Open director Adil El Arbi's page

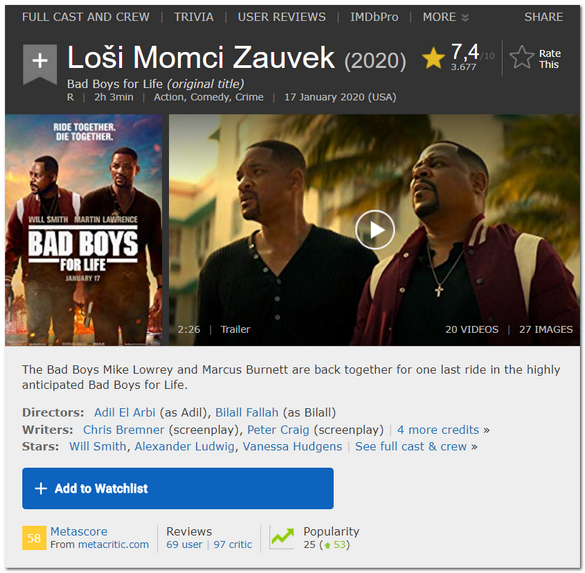[x=125, y=413]
